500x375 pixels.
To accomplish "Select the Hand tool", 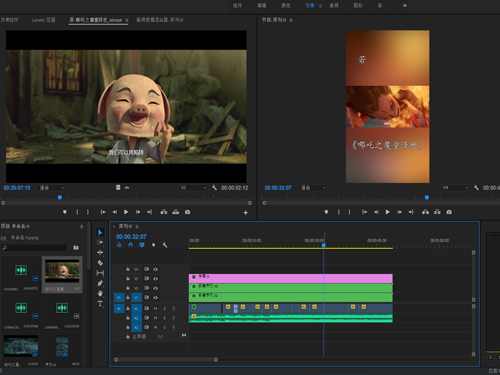I will (x=100, y=293).
